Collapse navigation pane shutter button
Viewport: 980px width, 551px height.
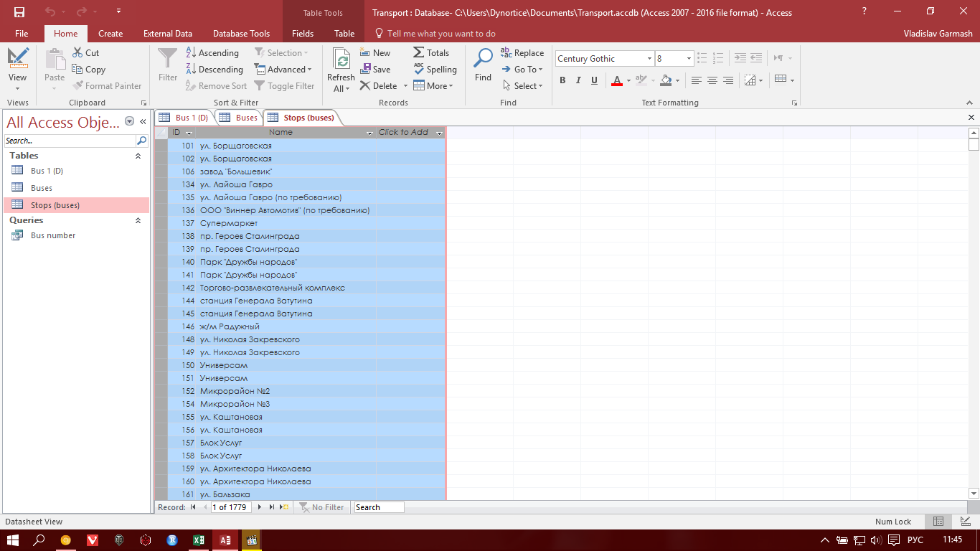[x=143, y=122]
